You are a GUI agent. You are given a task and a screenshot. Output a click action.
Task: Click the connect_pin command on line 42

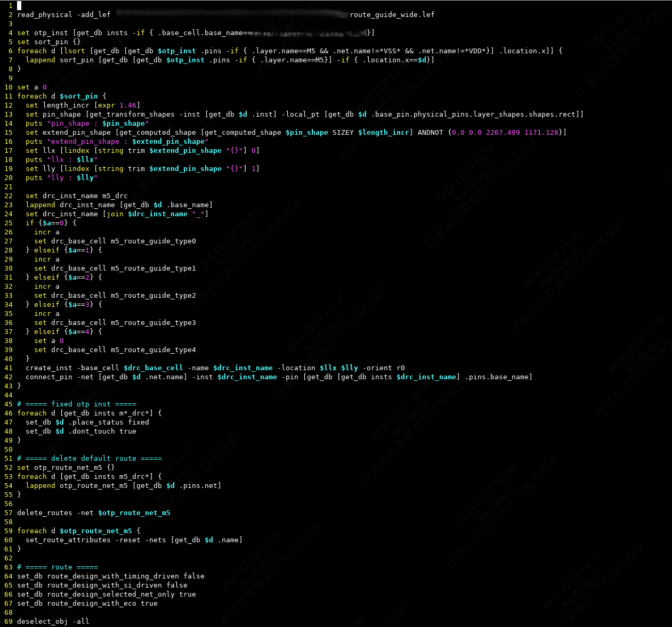tap(48, 377)
